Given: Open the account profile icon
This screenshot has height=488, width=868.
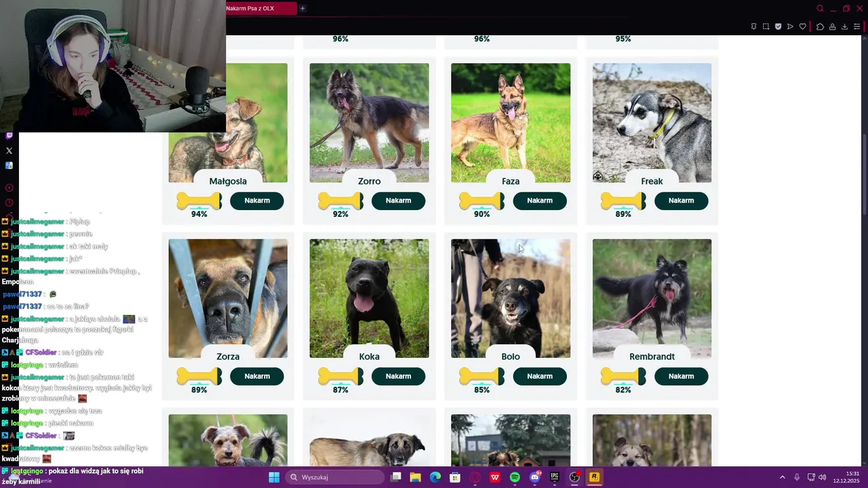Looking at the screenshot, I should pos(832,26).
